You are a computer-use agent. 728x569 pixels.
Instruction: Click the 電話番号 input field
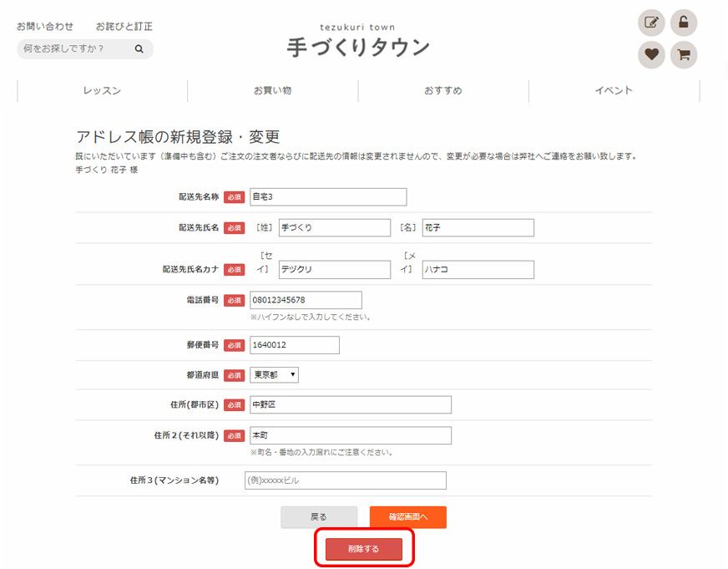pyautogui.click(x=306, y=300)
